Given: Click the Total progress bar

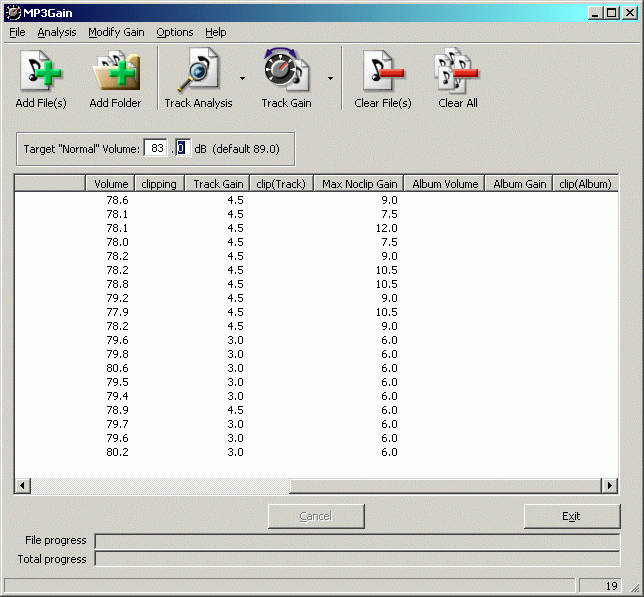Looking at the screenshot, I should [x=357, y=559].
